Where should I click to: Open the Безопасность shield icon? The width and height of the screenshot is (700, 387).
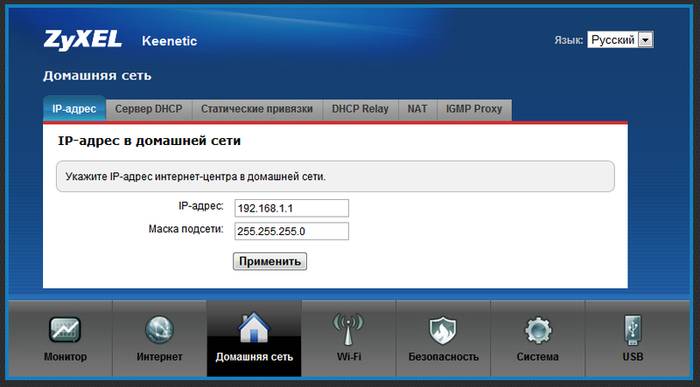click(x=443, y=331)
